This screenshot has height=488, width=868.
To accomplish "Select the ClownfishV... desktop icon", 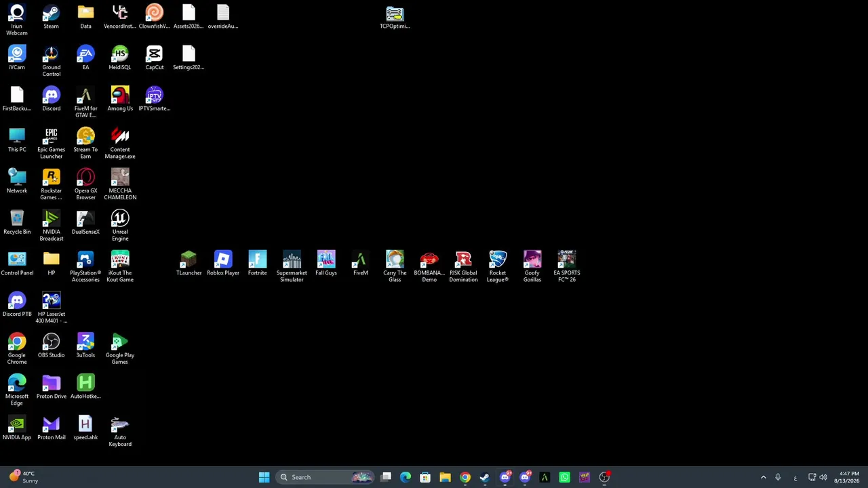I will coord(154,18).
